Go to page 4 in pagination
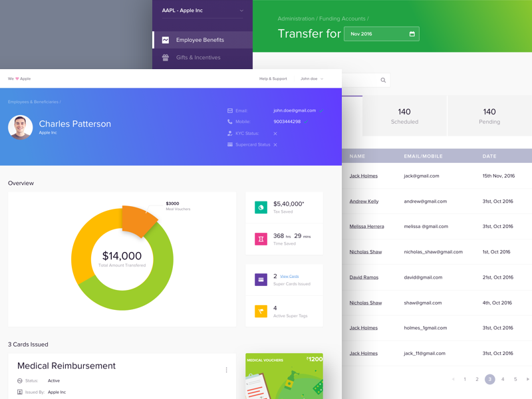Screen dimensions: 532x399 (x=503, y=379)
